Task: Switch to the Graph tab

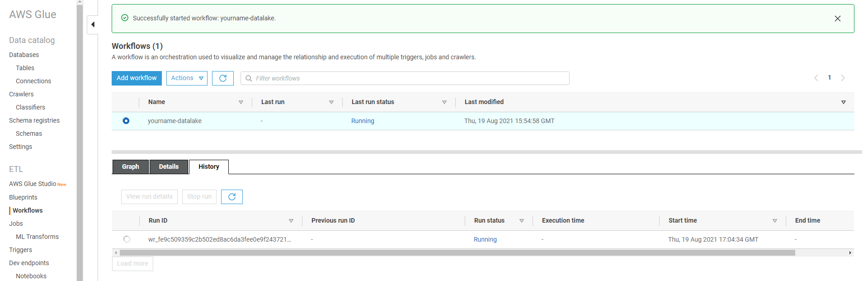Action: pyautogui.click(x=131, y=167)
